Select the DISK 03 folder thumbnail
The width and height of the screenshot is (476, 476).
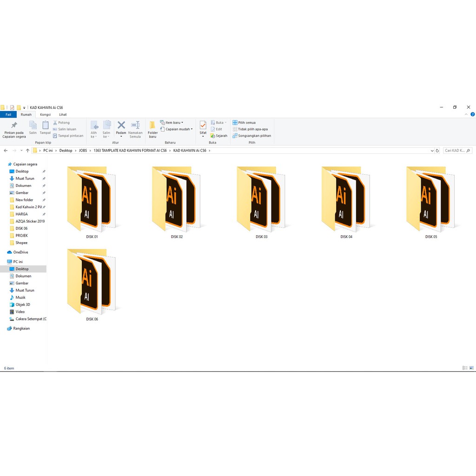(261, 199)
